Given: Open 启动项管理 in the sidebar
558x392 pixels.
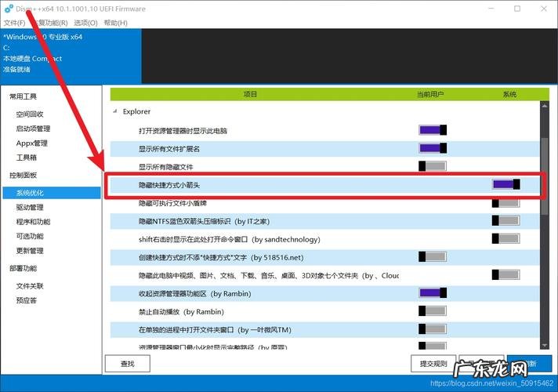Looking at the screenshot, I should coord(33,129).
